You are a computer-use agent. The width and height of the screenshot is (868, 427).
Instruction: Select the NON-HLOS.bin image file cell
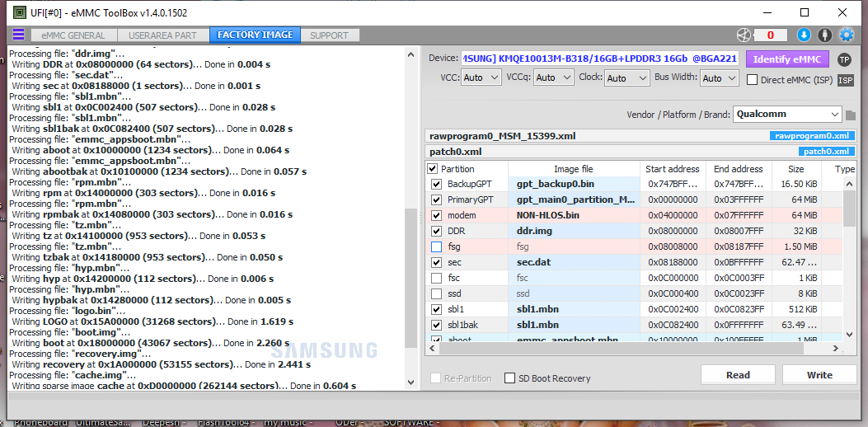[574, 215]
